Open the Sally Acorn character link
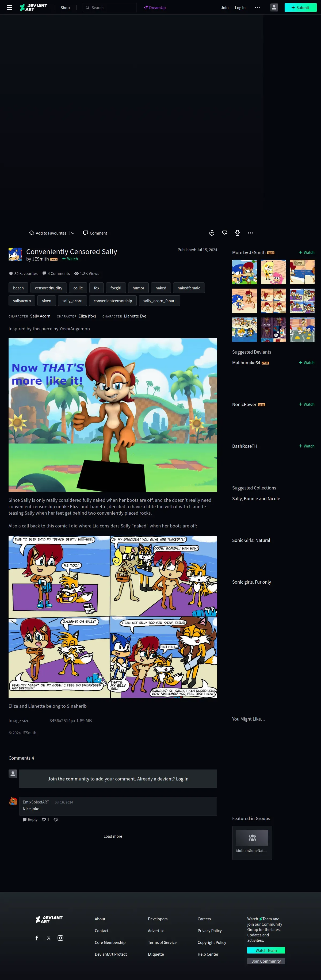 [x=40, y=316]
